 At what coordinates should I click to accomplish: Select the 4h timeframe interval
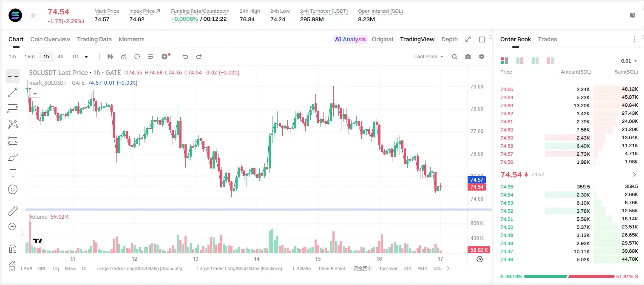pos(60,57)
